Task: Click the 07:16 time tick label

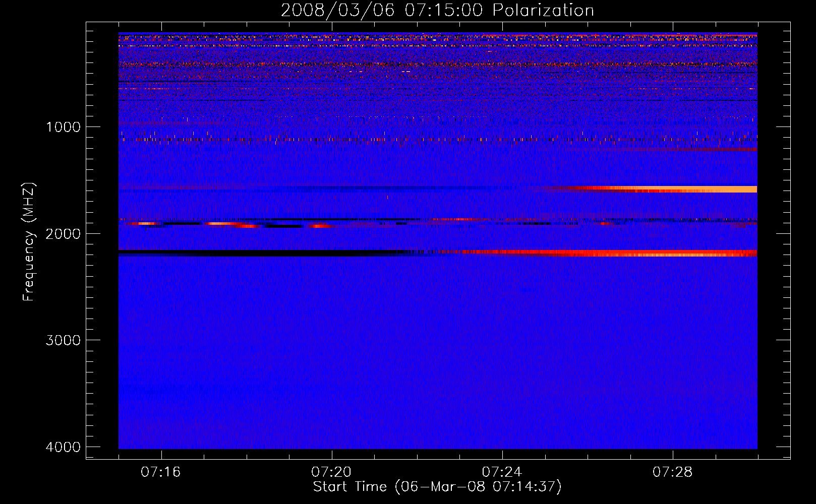Action: tap(161, 472)
